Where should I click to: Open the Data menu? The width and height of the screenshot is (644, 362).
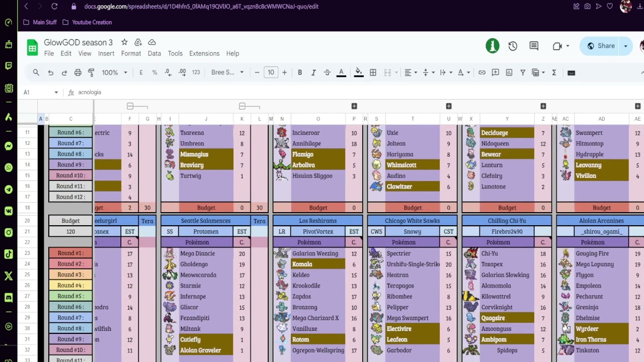154,53
